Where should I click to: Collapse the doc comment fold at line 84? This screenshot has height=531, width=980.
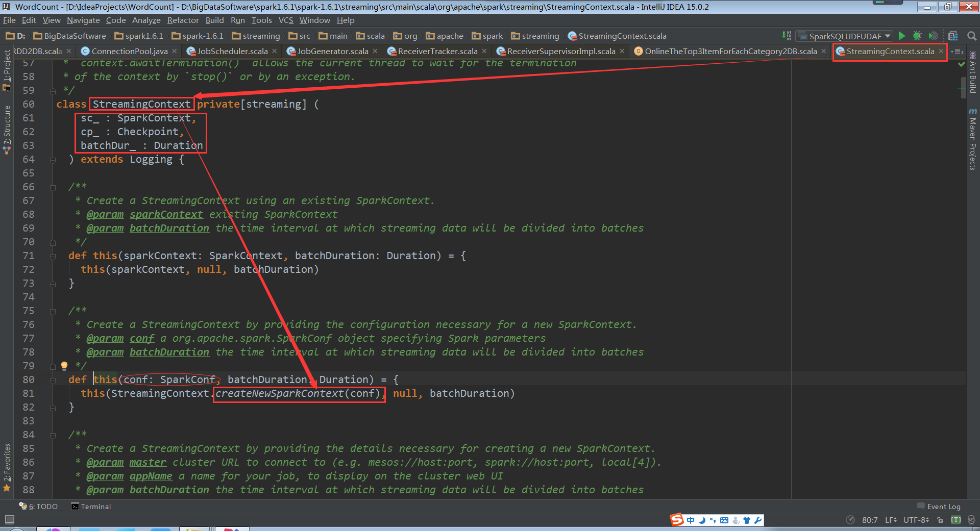coord(53,435)
